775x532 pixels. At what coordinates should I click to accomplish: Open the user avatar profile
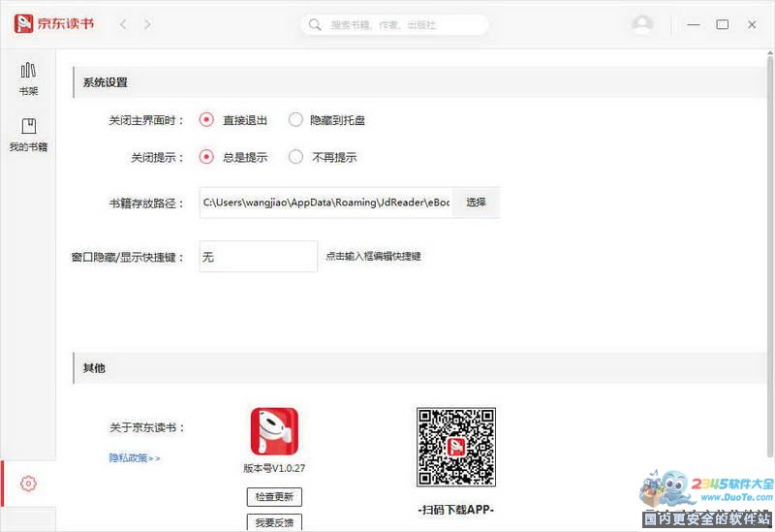coord(642,24)
